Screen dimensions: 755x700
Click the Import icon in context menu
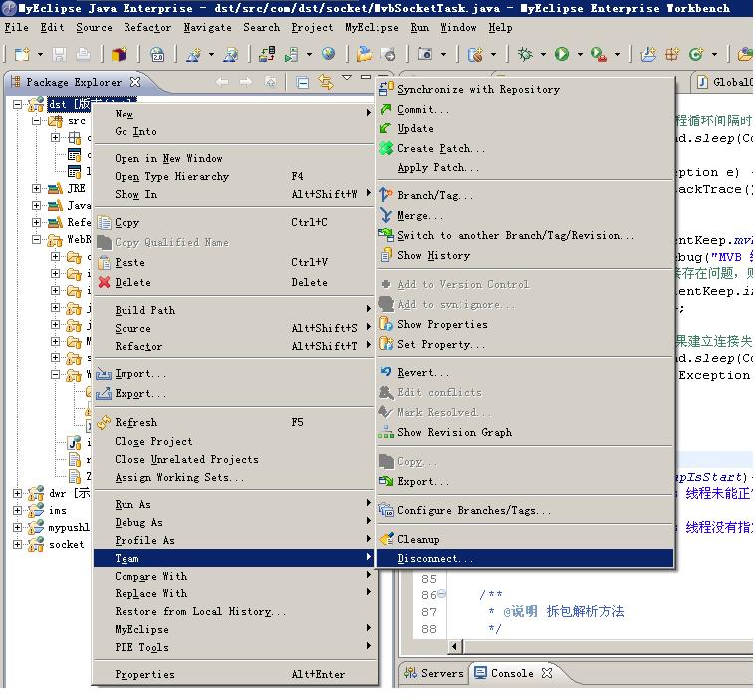104,374
